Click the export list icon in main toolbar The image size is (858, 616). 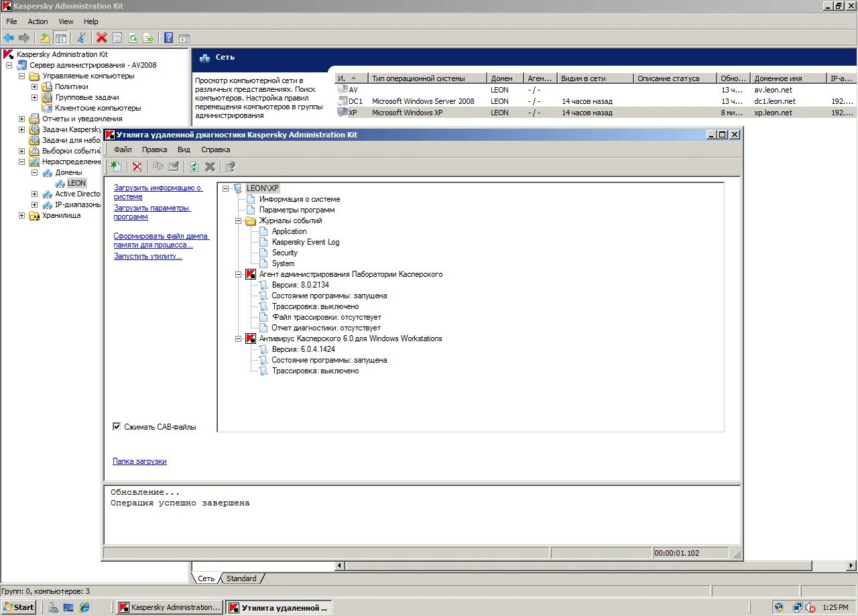point(148,38)
